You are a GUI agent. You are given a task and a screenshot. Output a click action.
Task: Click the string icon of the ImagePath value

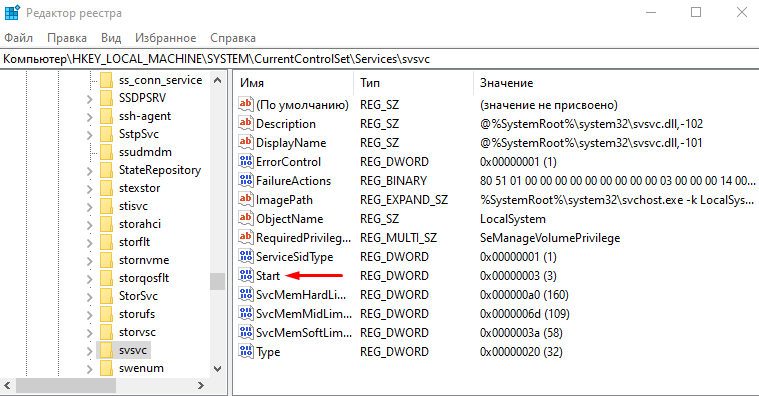pos(245,199)
